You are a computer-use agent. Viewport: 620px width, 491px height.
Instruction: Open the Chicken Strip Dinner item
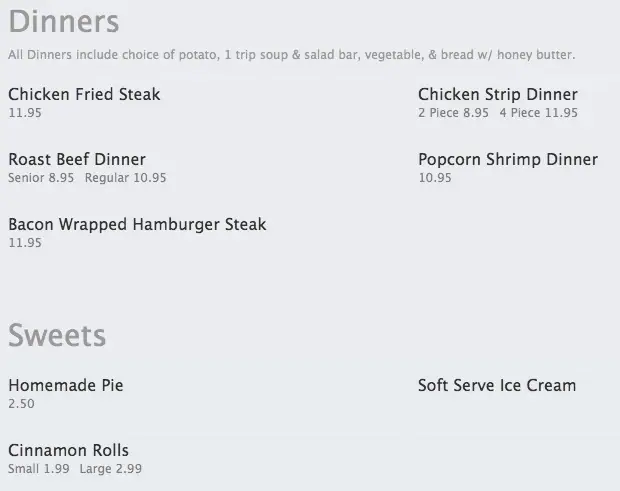pos(497,94)
